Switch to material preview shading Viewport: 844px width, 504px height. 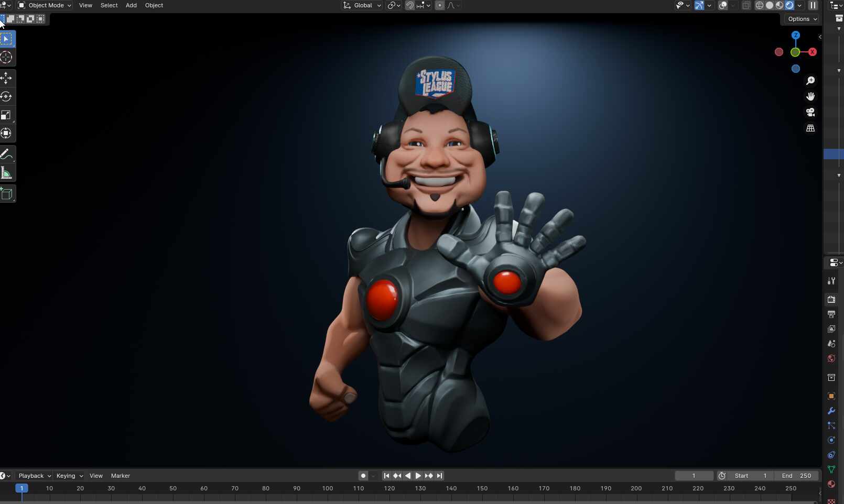(780, 5)
